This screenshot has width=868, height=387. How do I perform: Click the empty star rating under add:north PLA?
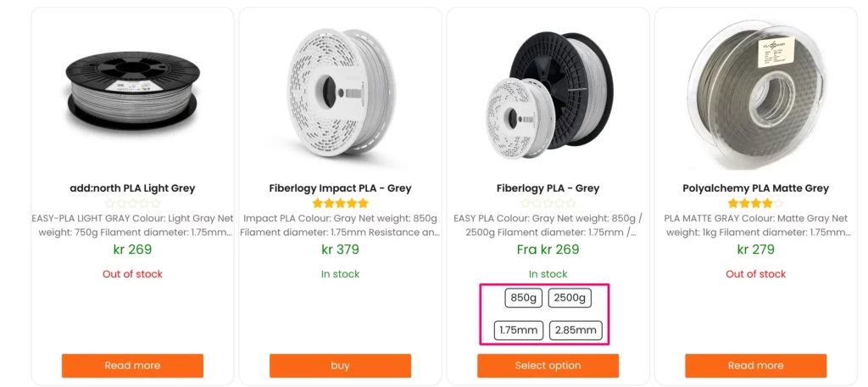[132, 204]
